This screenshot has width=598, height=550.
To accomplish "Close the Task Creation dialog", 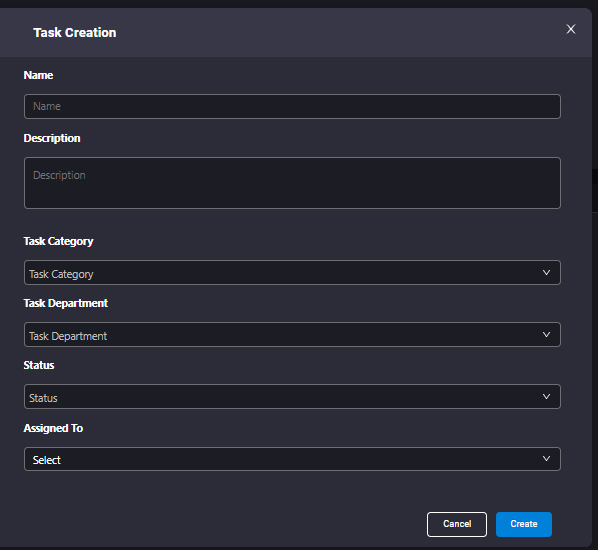I will [571, 29].
